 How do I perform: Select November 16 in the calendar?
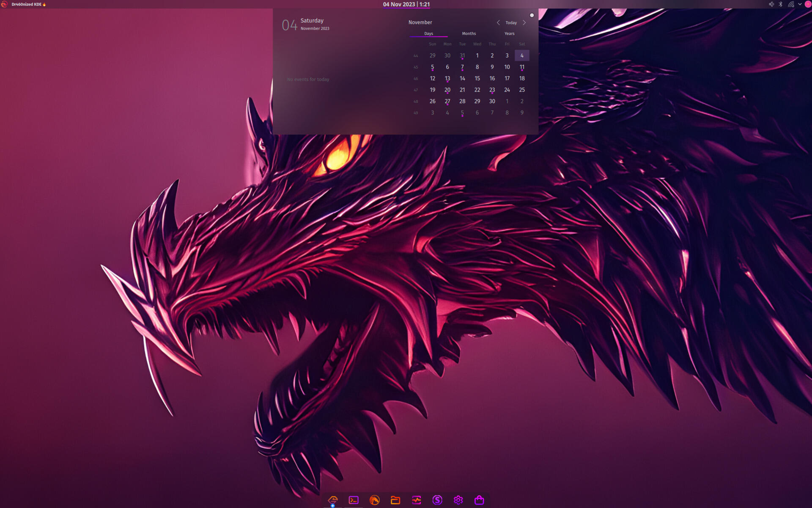492,78
